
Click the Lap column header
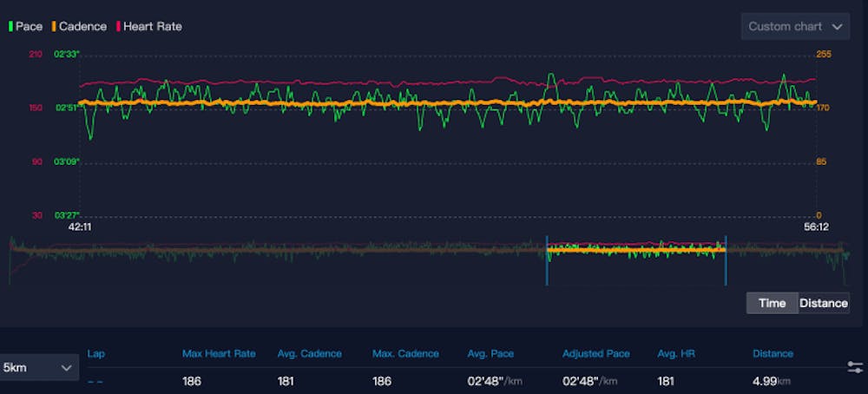click(95, 353)
